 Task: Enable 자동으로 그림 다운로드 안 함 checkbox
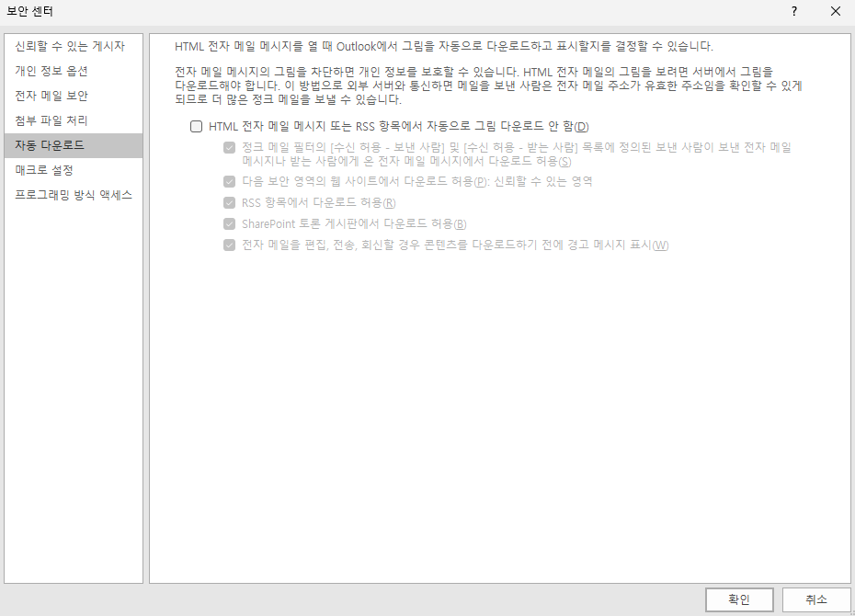(197, 127)
